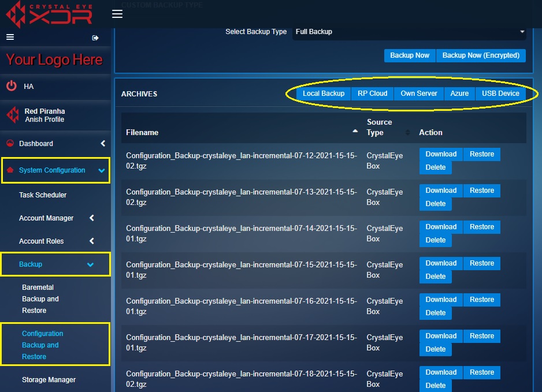This screenshot has width=542, height=392.
Task: Expand the Account Manager chevron
Action: point(92,218)
